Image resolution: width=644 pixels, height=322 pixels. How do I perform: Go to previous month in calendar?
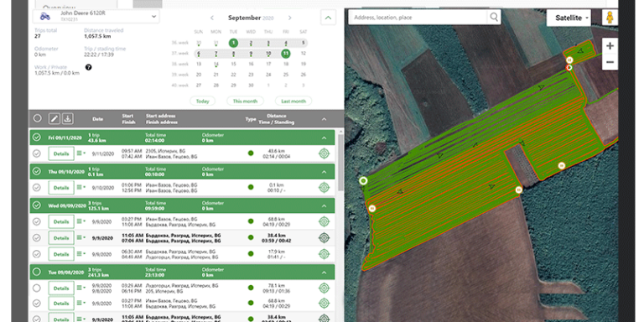pos(212,18)
